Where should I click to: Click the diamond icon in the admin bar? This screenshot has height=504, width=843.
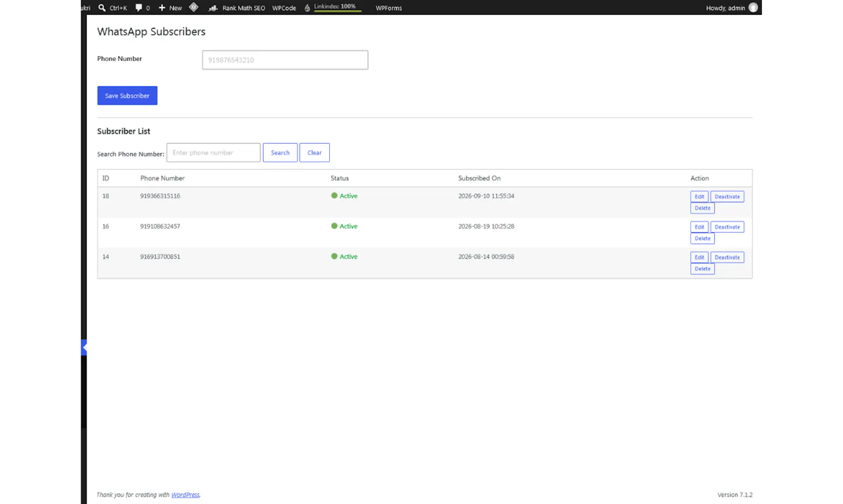click(193, 7)
